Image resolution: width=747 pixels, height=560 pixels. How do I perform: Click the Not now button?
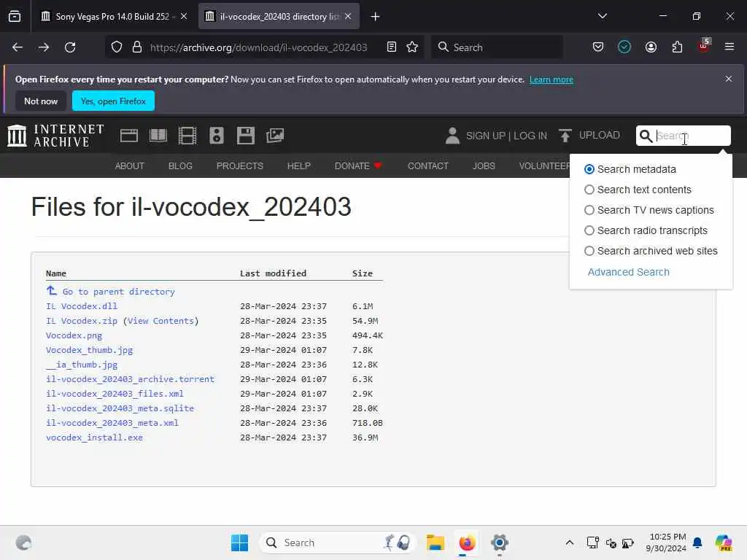click(41, 101)
